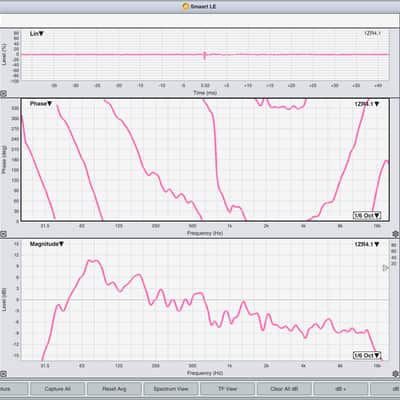Click the Smaart LE title bar icon
Viewport: 400px width, 400px height.
pyautogui.click(x=186, y=6)
